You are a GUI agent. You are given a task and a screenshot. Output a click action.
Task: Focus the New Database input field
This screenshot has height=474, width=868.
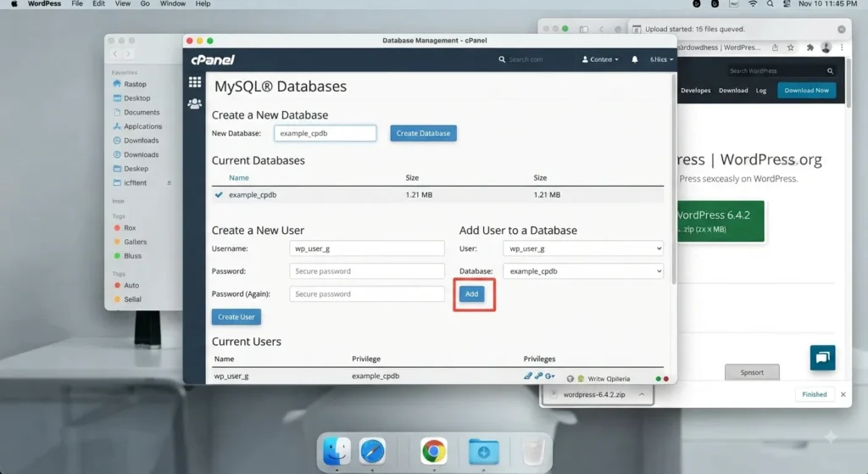pyautogui.click(x=325, y=133)
